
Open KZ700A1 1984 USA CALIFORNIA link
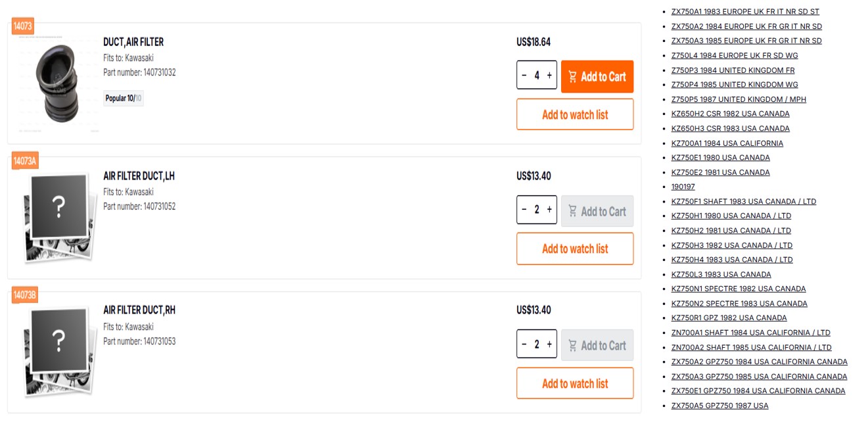point(727,143)
